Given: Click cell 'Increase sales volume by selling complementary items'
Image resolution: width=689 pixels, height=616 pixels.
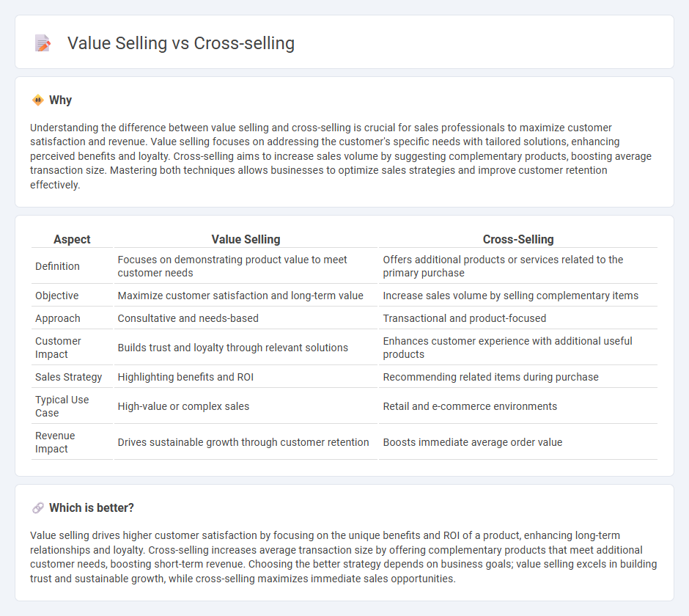Looking at the screenshot, I should coord(518,296).
